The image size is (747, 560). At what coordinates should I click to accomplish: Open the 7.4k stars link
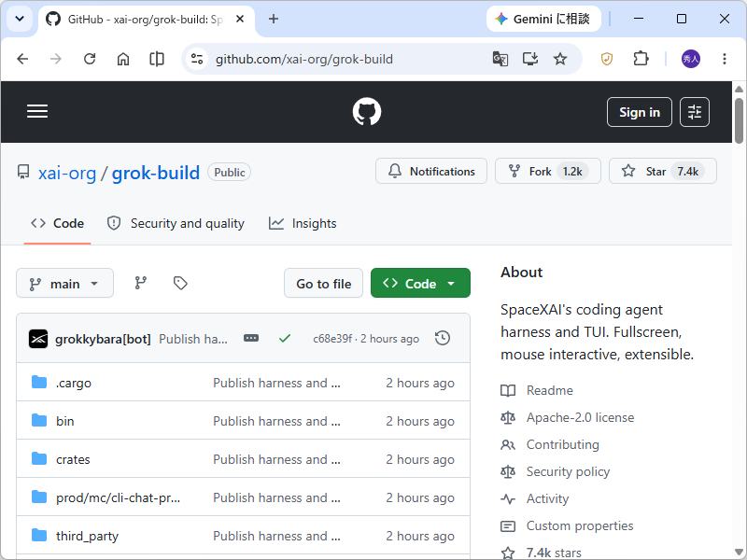554,553
